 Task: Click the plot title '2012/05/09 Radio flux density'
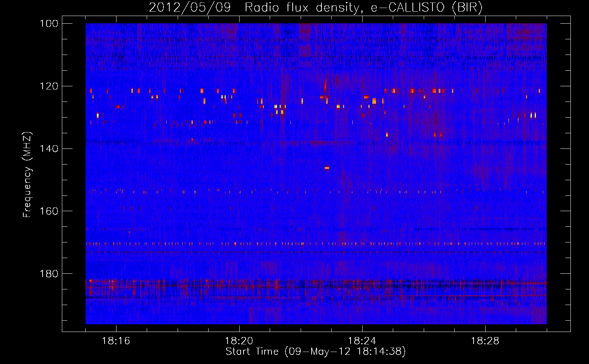(x=316, y=8)
